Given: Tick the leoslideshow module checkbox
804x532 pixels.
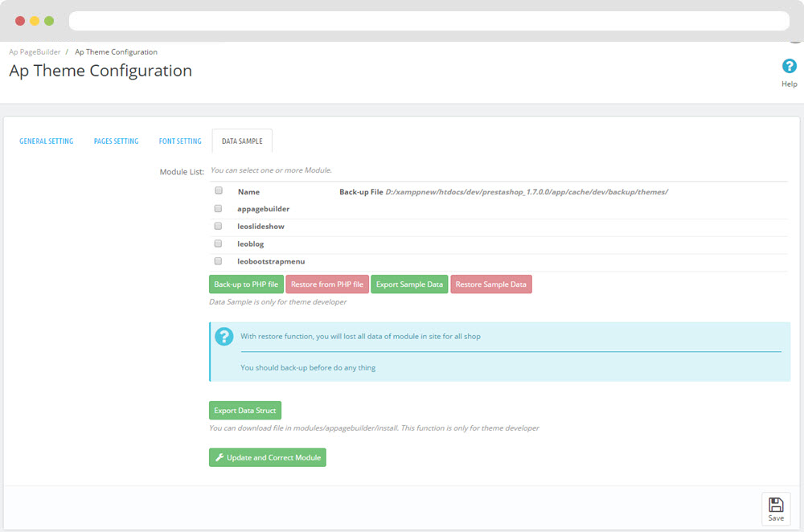Looking at the screenshot, I should coord(219,226).
